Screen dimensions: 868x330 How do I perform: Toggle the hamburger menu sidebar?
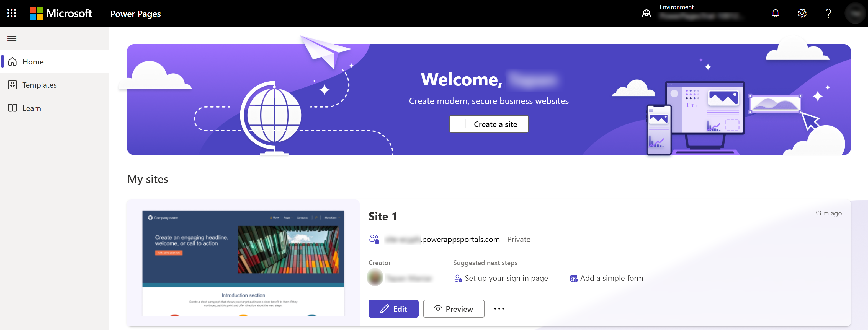[12, 38]
